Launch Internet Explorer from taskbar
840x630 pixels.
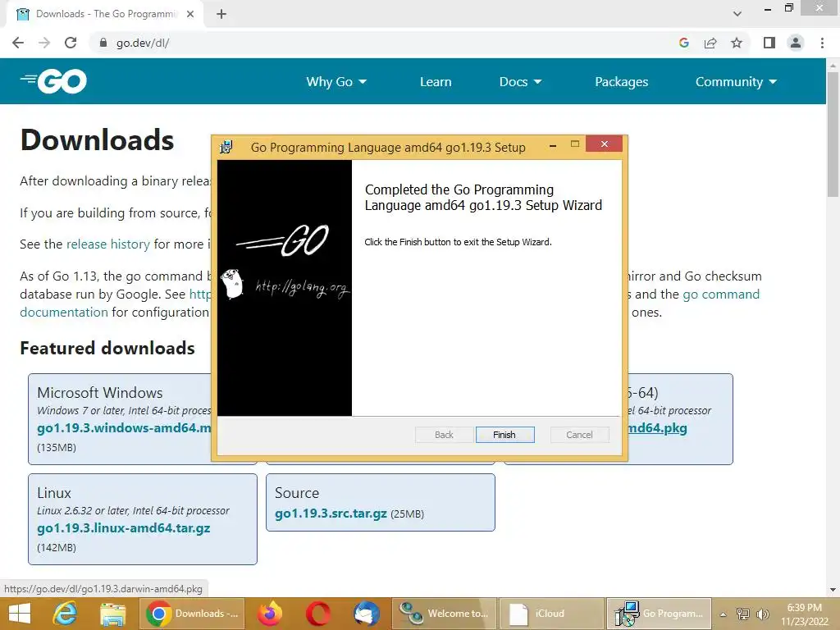pyautogui.click(x=66, y=614)
